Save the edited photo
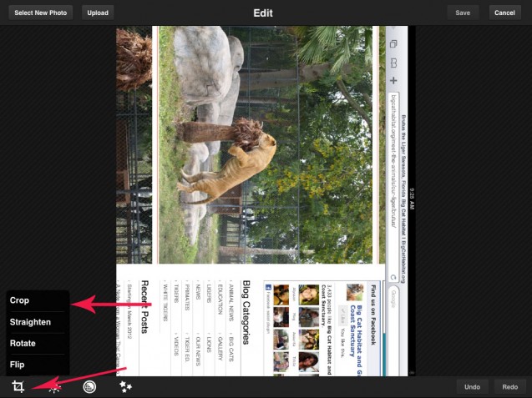The image size is (532, 398). (x=463, y=13)
